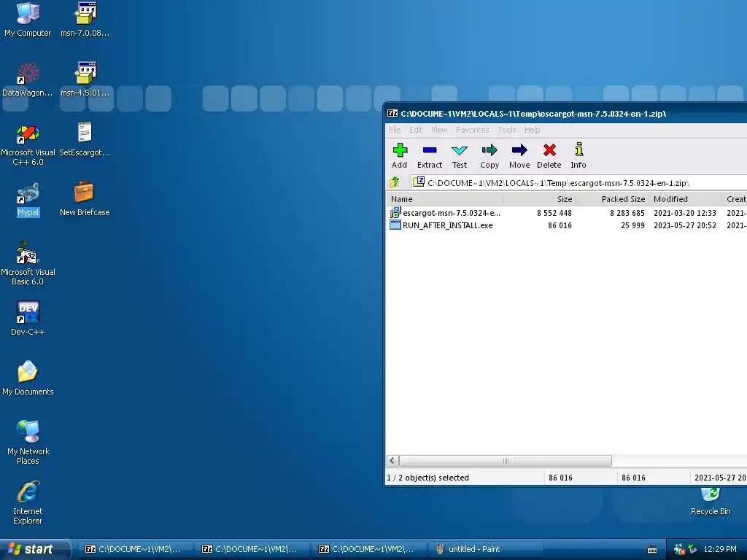Click the 7-Zip title bar icon
The height and width of the screenshot is (560, 747).
tap(392, 113)
